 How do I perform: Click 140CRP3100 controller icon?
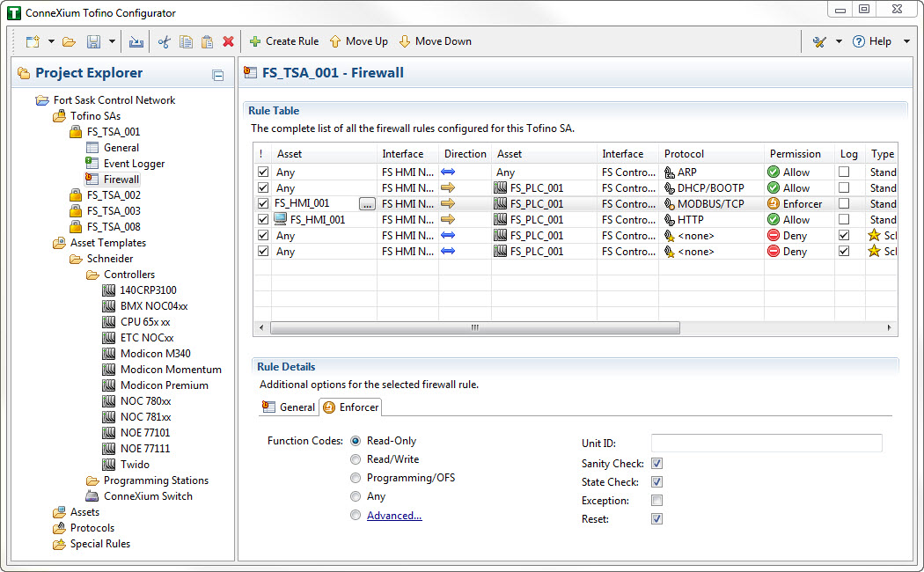(x=108, y=290)
